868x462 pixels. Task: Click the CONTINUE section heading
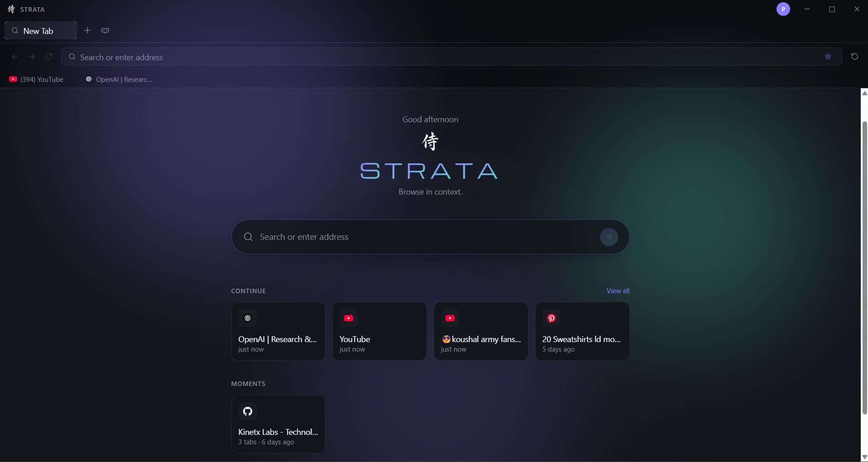(249, 291)
